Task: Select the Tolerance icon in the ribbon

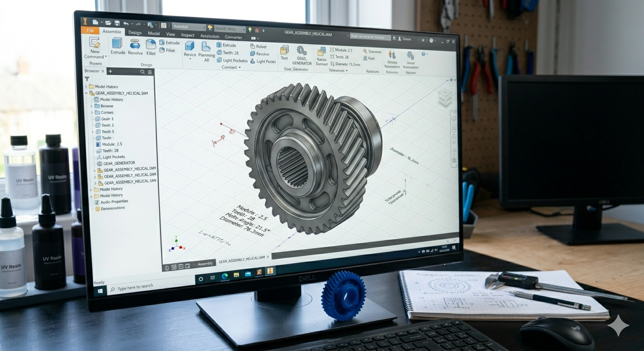Action: pos(365,52)
